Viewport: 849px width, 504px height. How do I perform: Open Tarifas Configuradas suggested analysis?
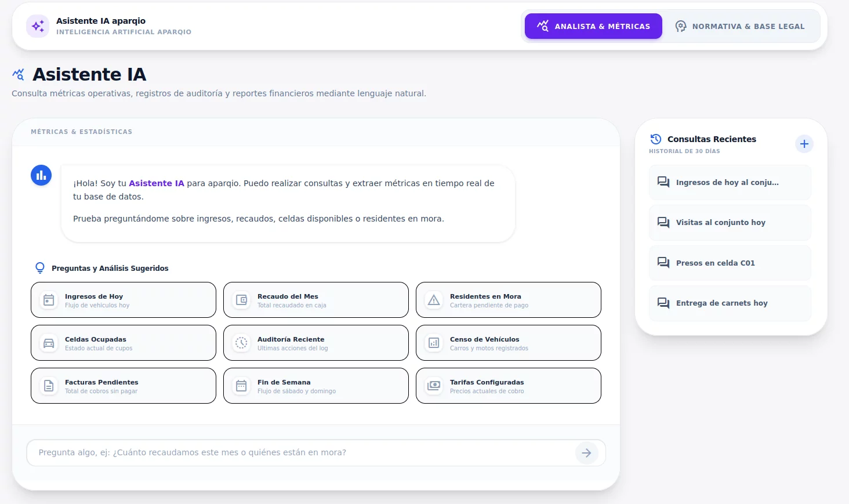pos(509,386)
